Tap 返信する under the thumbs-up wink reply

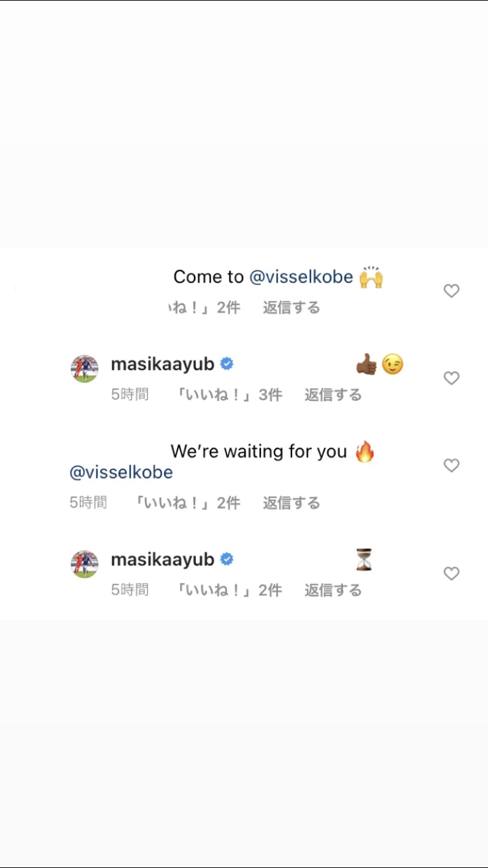click(333, 394)
